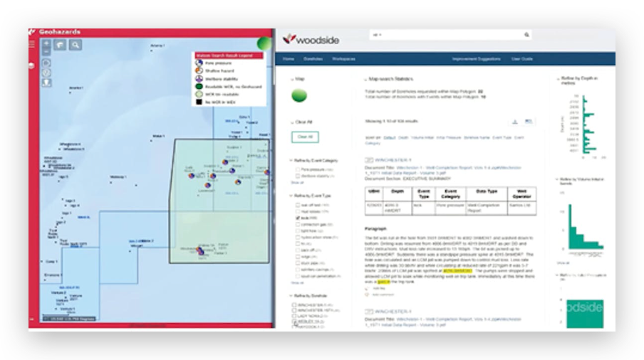Open the Boreholes nav item
The image size is (644, 360).
coord(313,59)
